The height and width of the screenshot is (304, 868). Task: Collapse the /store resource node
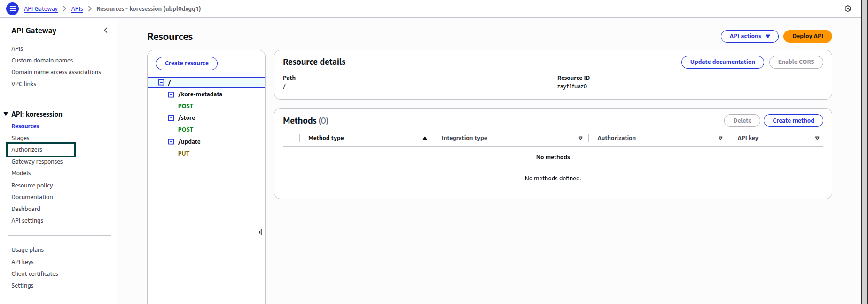[x=171, y=118]
